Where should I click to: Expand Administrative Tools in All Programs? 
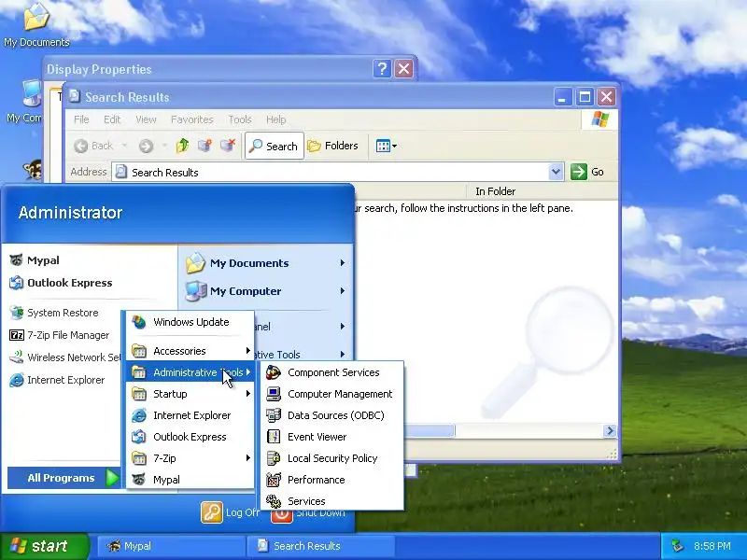190,372
